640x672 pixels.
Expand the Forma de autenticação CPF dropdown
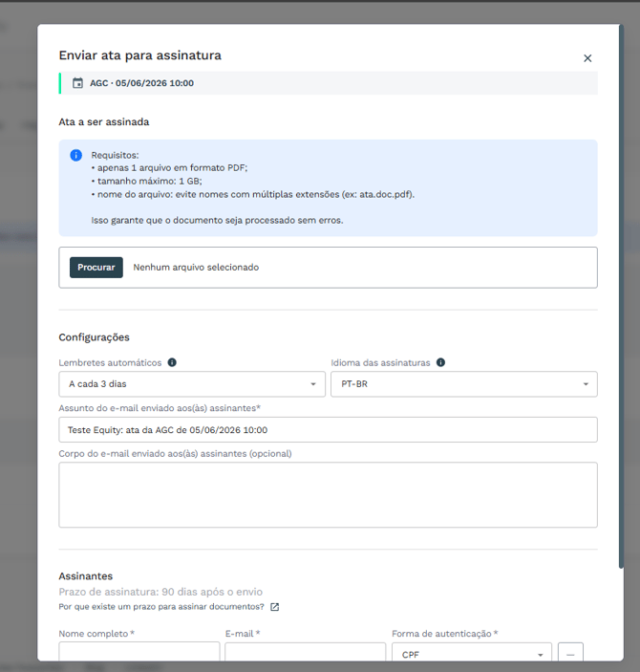(x=472, y=654)
